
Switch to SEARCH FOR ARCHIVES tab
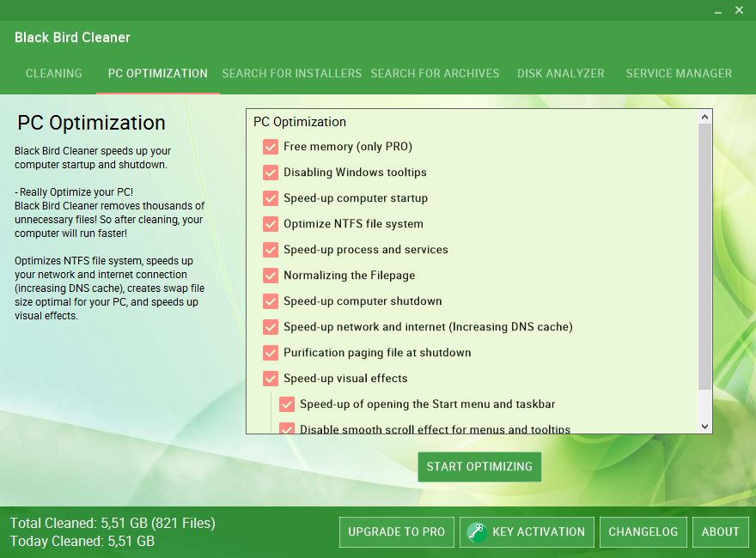[435, 73]
